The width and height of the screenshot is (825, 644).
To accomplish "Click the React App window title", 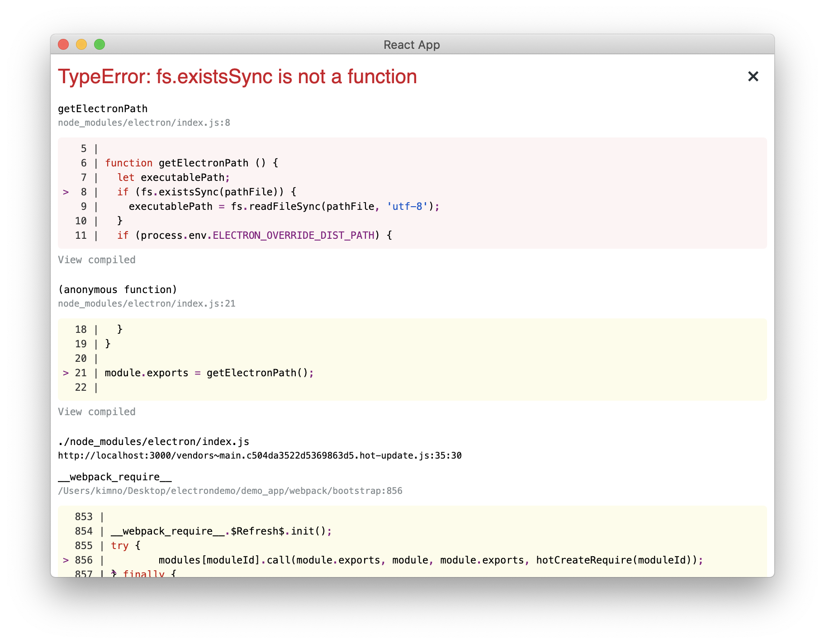I will (412, 45).
